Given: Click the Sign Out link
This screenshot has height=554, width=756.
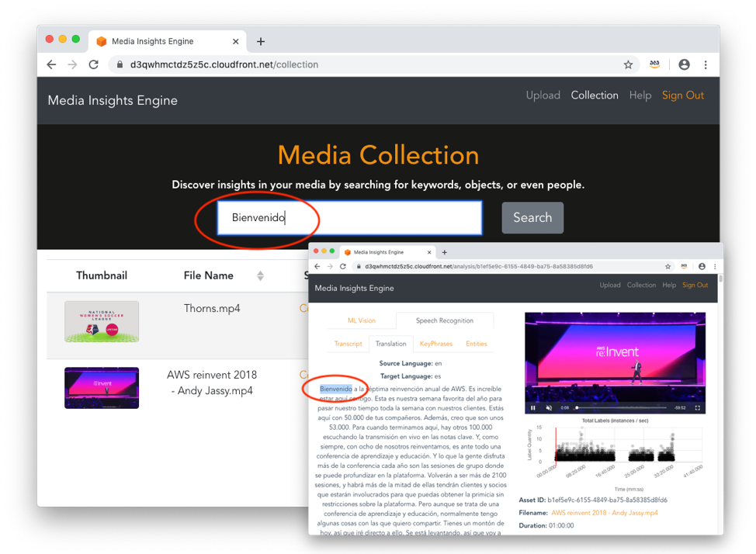Looking at the screenshot, I should 682,95.
